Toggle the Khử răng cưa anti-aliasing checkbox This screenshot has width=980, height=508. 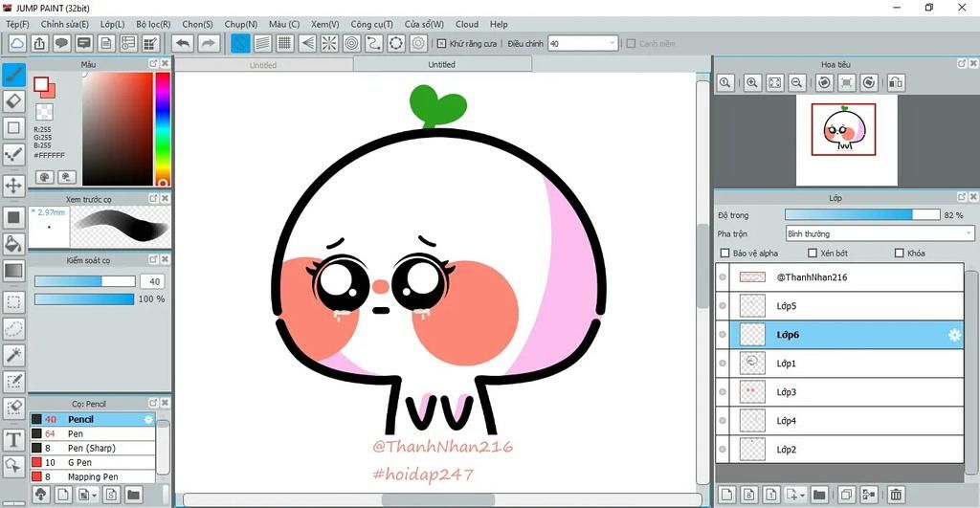click(x=441, y=44)
